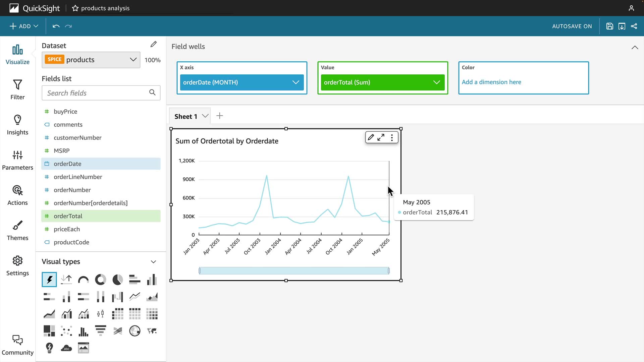
Task: Collapse the Visual types section
Action: click(153, 262)
